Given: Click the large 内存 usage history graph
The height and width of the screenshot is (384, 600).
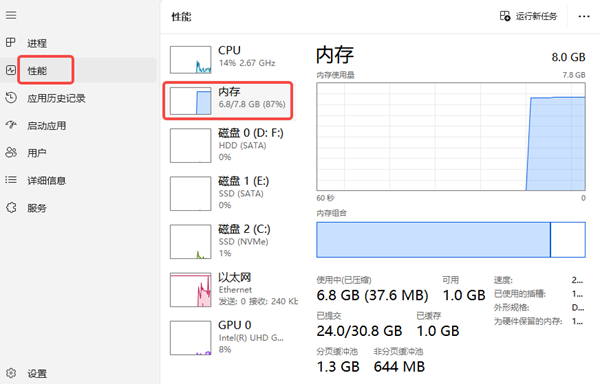Looking at the screenshot, I should point(451,137).
